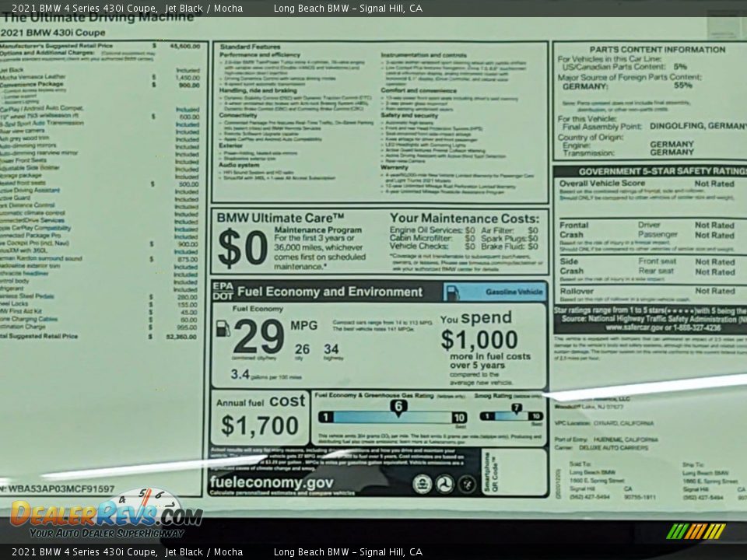Click the pump icon in the Gasoline Vehicle banner
The image size is (747, 560).
pyautogui.click(x=453, y=292)
